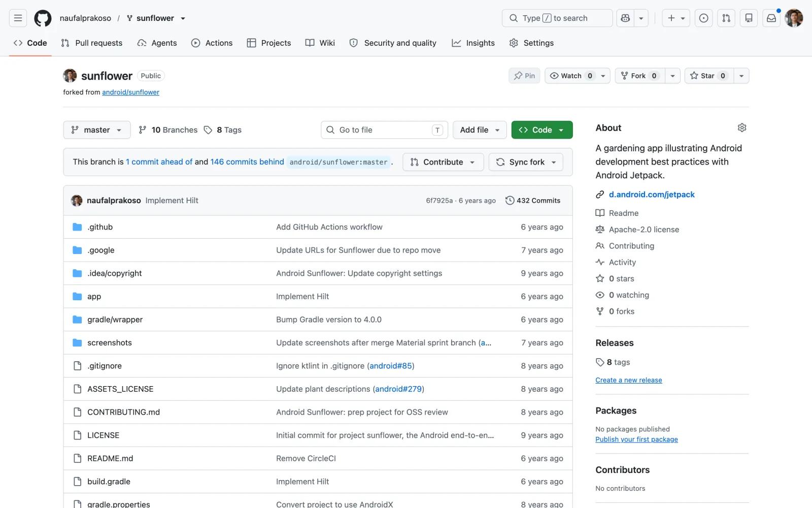Click the commit author avatar for naufalprakoso
812x508 pixels.
(77, 201)
